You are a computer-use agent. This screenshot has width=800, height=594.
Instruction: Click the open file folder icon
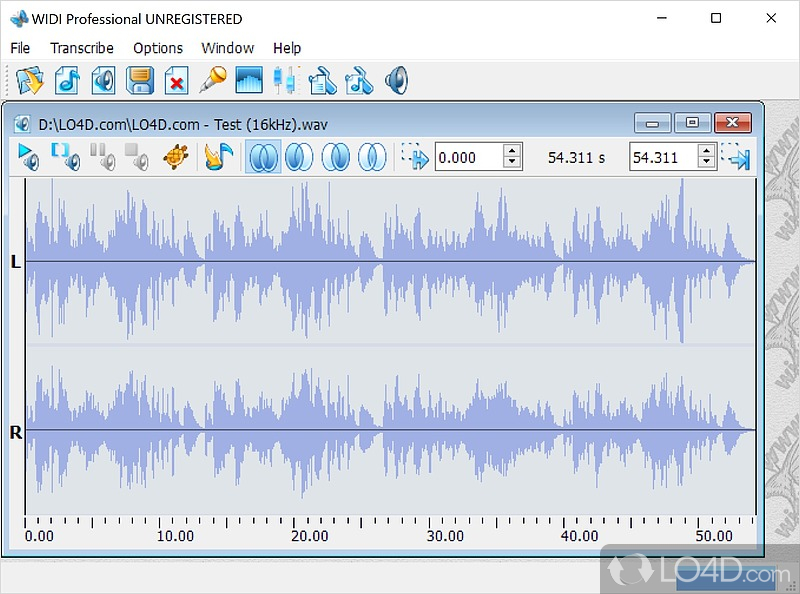pyautogui.click(x=30, y=80)
